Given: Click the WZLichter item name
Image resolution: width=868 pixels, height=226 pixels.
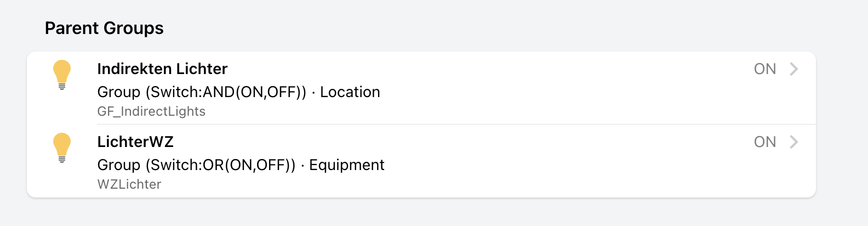Looking at the screenshot, I should pyautogui.click(x=129, y=184).
